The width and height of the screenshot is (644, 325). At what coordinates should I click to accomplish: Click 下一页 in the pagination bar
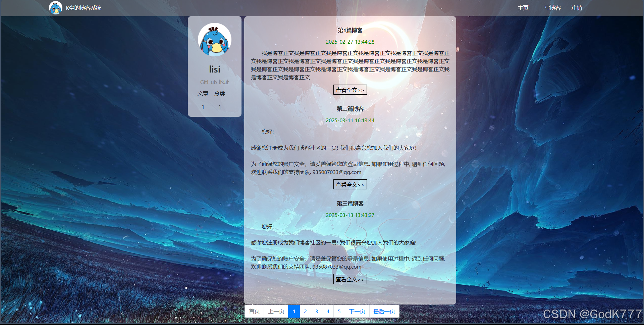(x=357, y=311)
